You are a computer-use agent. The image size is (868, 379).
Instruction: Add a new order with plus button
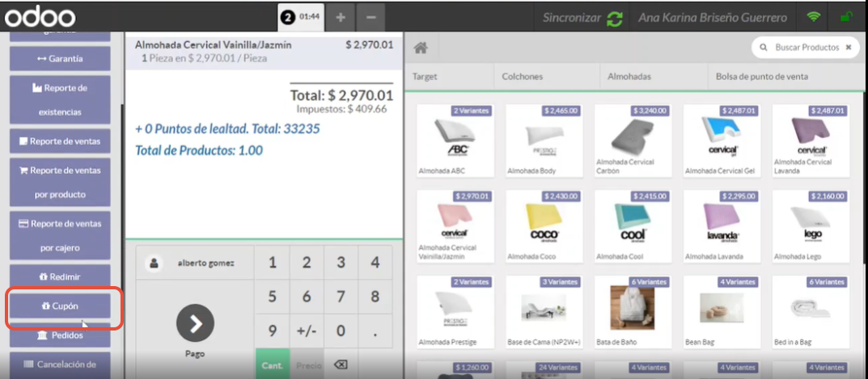tap(341, 17)
